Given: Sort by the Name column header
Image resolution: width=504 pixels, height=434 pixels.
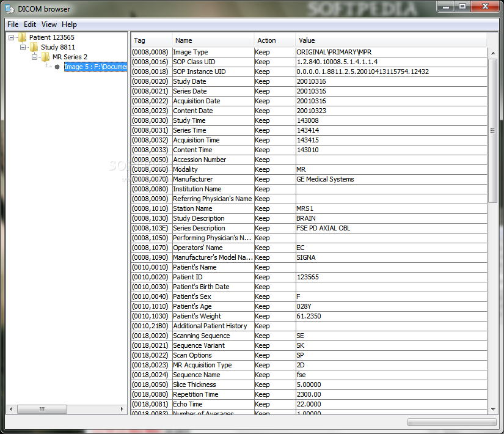Looking at the screenshot, I should [x=213, y=40].
